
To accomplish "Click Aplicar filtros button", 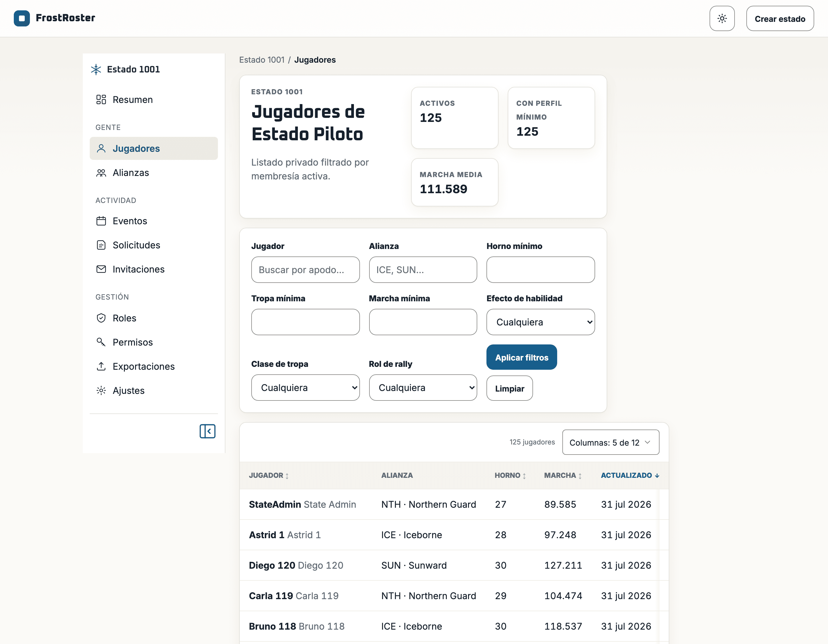I will (x=522, y=357).
